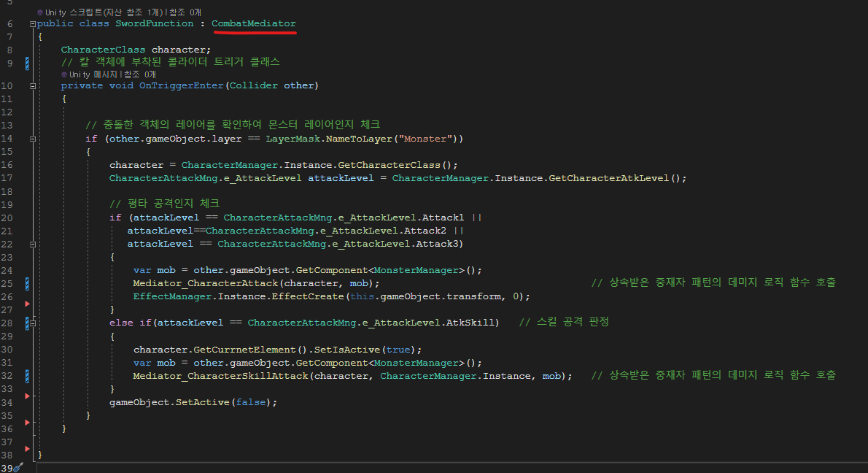Screen dimensions: 868x473
Task: Click line number 38 in the gutter
Action: 7,455
